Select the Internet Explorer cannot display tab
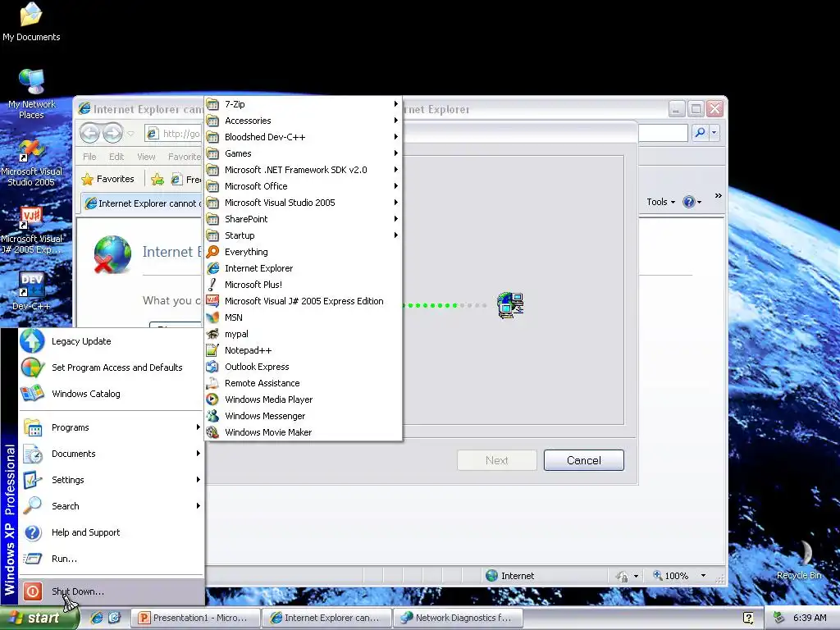 (x=143, y=203)
